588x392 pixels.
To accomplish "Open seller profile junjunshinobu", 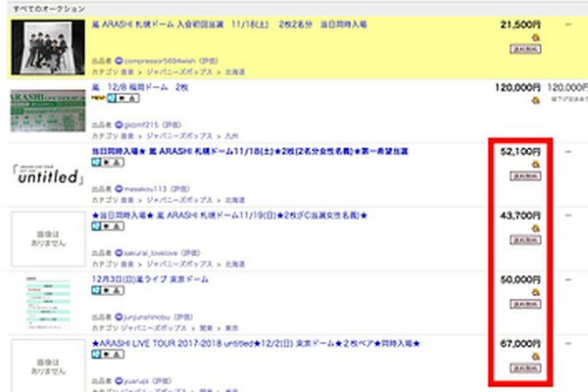I will pos(147,317).
